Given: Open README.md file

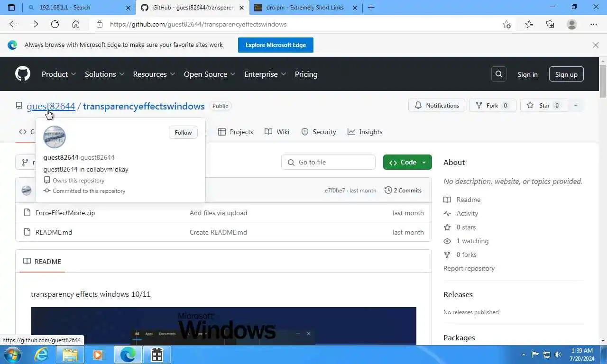Looking at the screenshot, I should point(54,232).
